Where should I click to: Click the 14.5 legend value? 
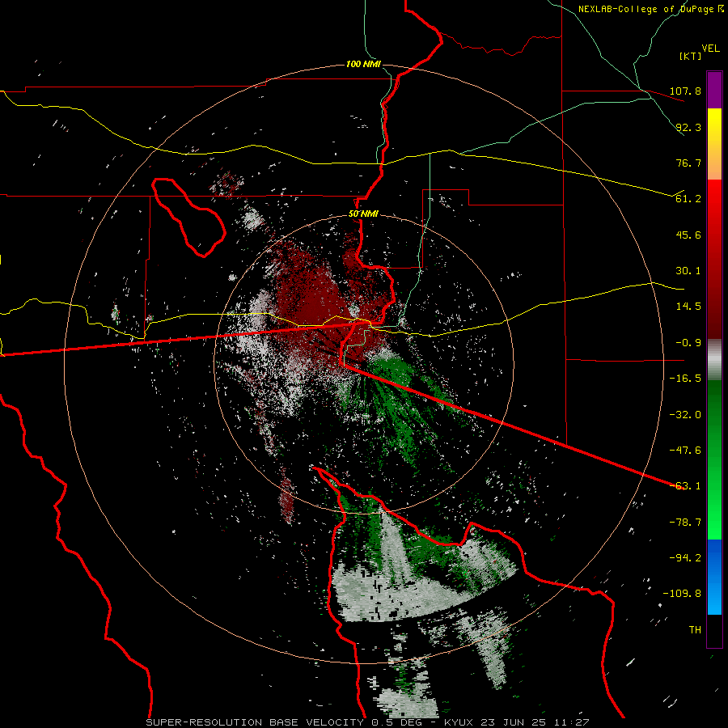click(688, 307)
